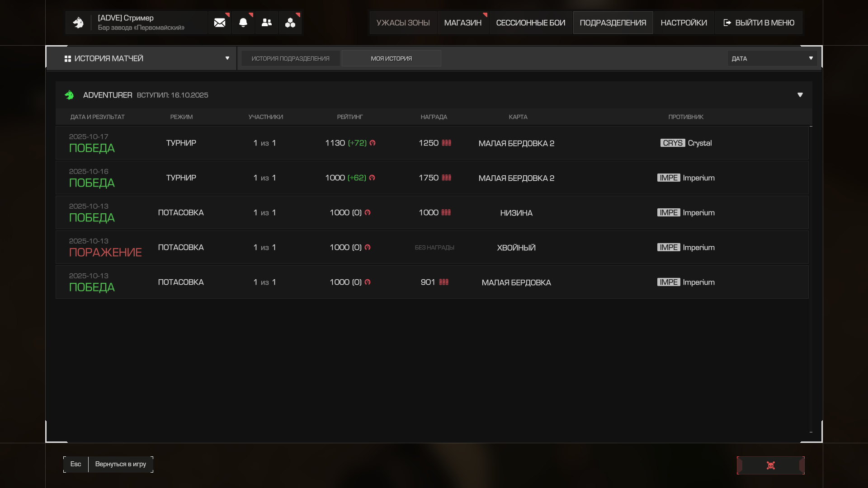The height and width of the screenshot is (488, 868).
Task: Open the mail envelope icon
Action: (220, 23)
